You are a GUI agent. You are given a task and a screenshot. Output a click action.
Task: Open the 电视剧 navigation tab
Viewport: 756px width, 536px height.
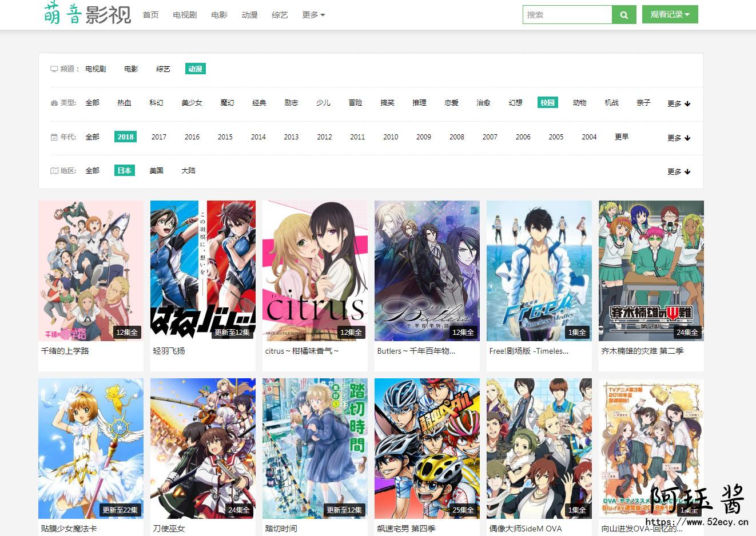(185, 15)
